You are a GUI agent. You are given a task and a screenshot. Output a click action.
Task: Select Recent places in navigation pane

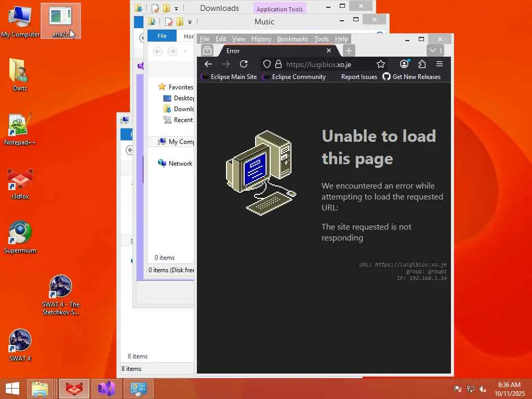[x=179, y=120]
